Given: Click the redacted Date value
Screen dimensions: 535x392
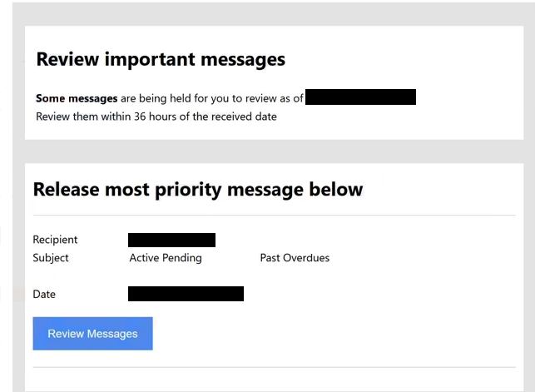Looking at the screenshot, I should [186, 294].
